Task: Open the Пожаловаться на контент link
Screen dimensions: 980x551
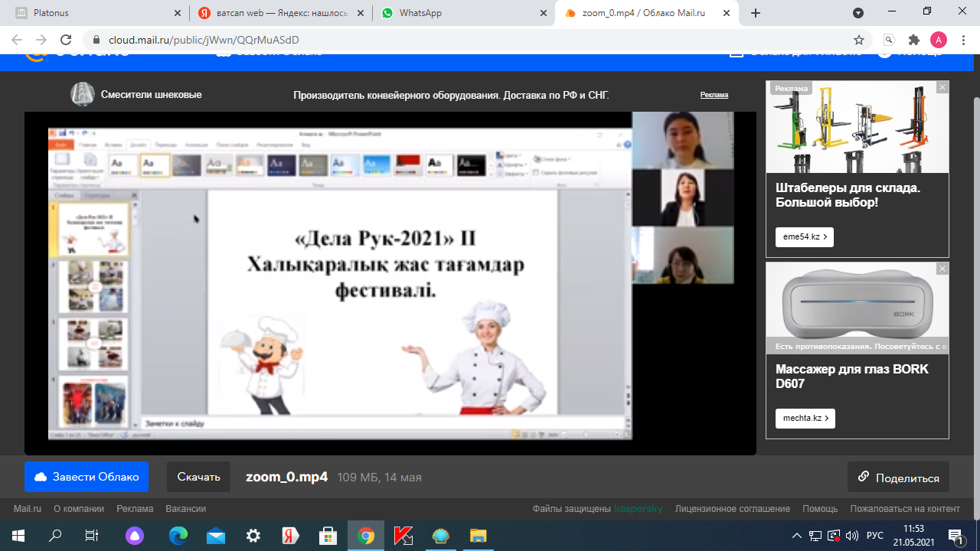Action: [904, 509]
